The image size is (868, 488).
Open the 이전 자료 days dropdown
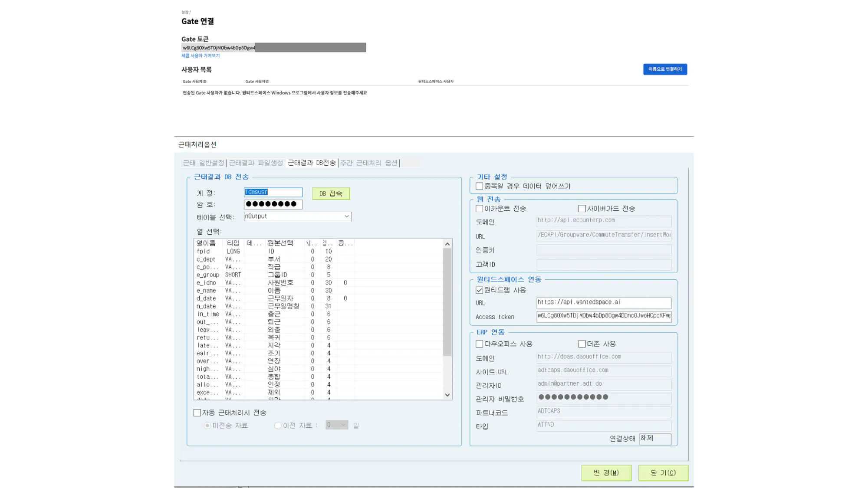point(336,425)
